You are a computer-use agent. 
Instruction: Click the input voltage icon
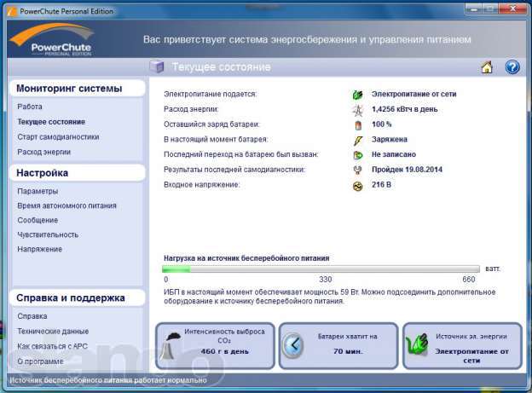[x=358, y=185]
